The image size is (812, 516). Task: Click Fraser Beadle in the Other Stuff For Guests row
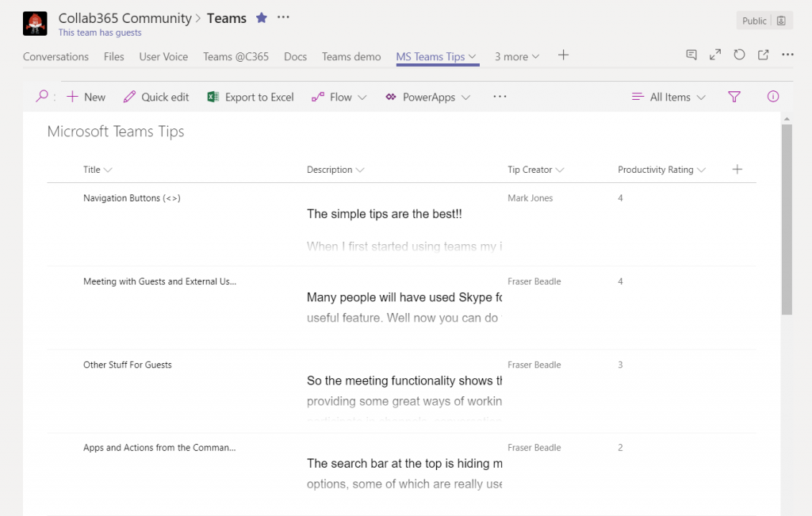tap(534, 365)
